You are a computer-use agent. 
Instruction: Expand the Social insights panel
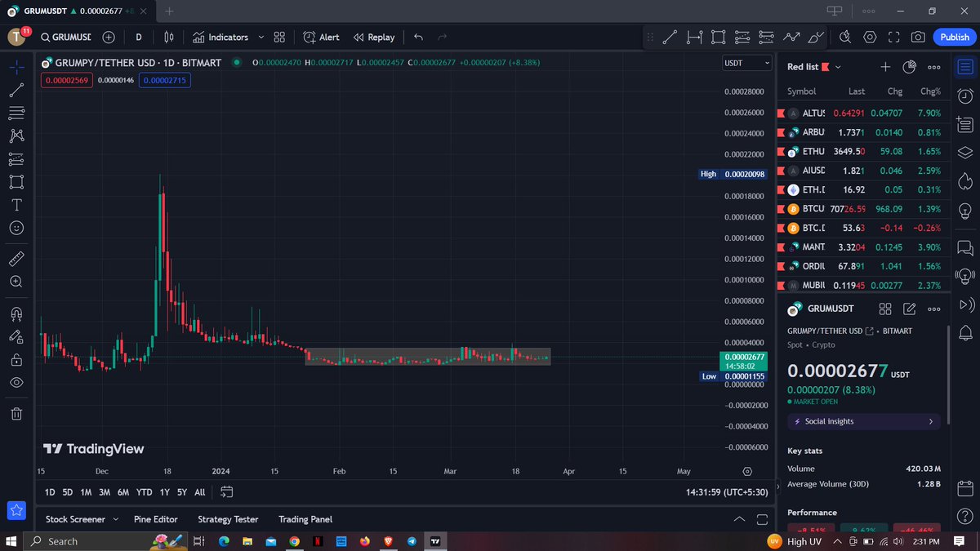863,421
